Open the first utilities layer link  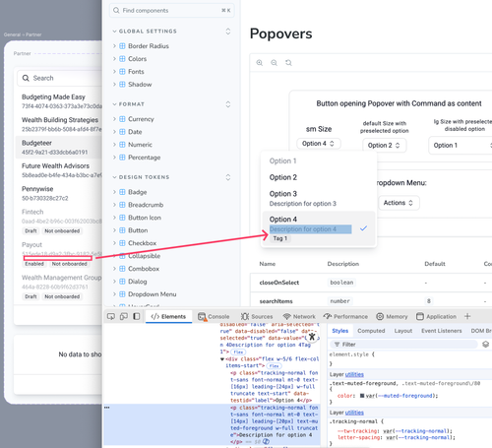pos(354,374)
